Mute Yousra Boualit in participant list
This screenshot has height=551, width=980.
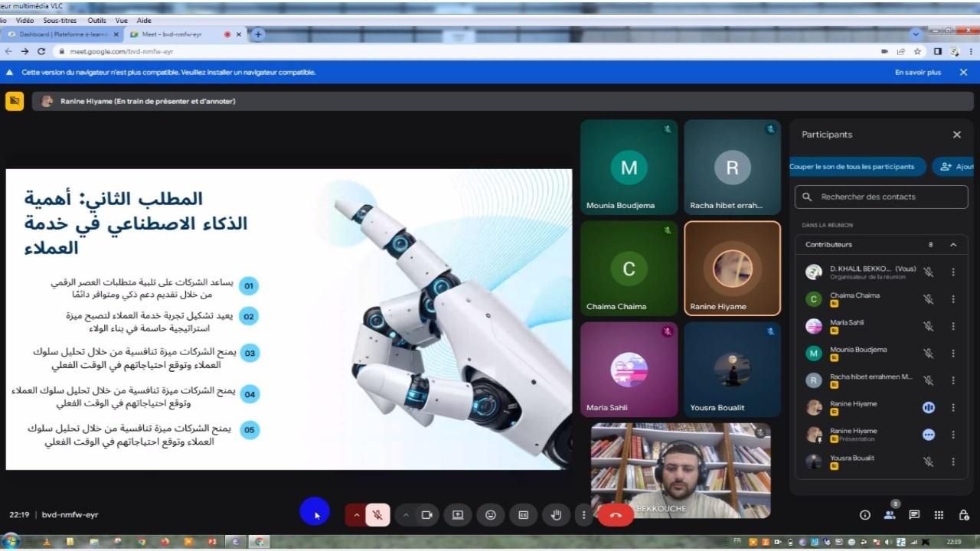928,461
